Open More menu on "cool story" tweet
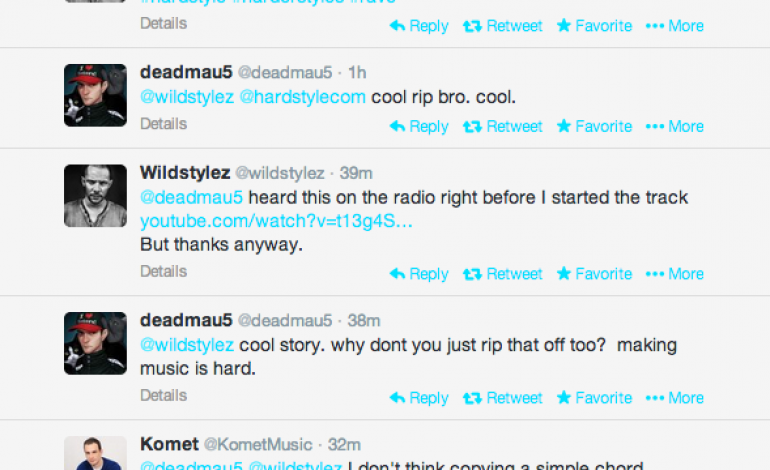The width and height of the screenshot is (770, 470). click(x=675, y=398)
